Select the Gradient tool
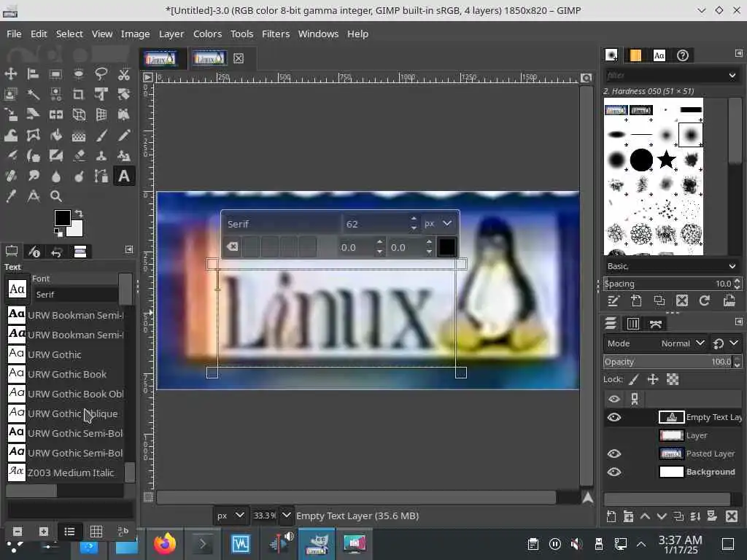Image resolution: width=747 pixels, height=560 pixels. point(79,136)
